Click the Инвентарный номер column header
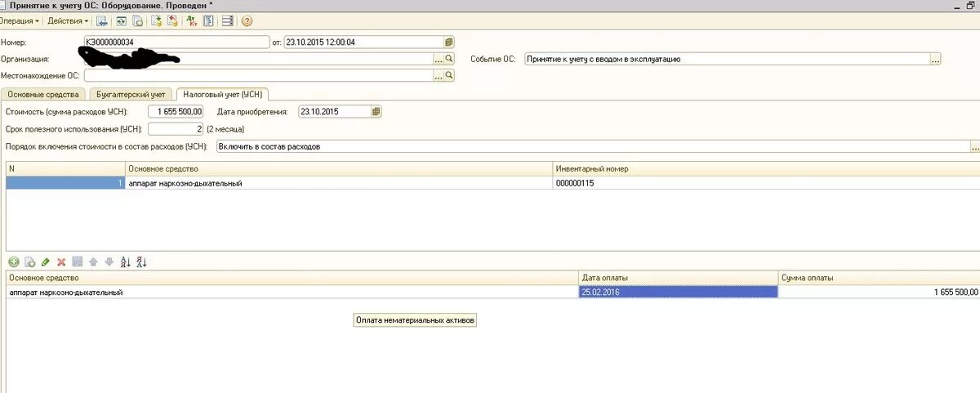Image resolution: width=980 pixels, height=393 pixels. pos(766,169)
